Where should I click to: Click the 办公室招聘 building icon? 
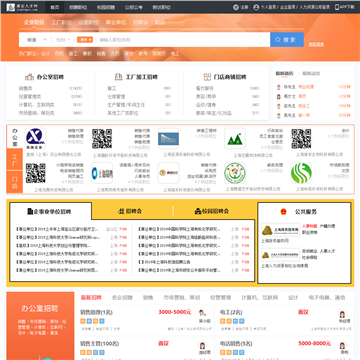29,77
